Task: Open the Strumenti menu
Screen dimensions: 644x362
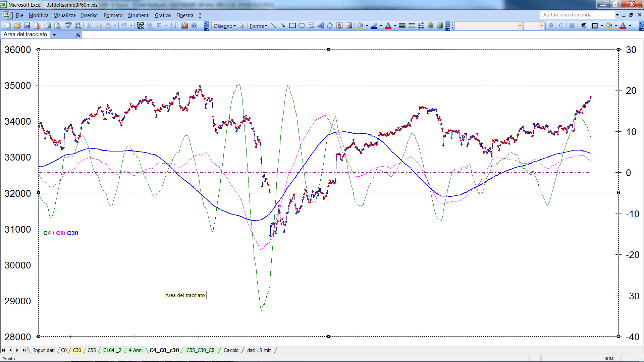Action: 139,15
